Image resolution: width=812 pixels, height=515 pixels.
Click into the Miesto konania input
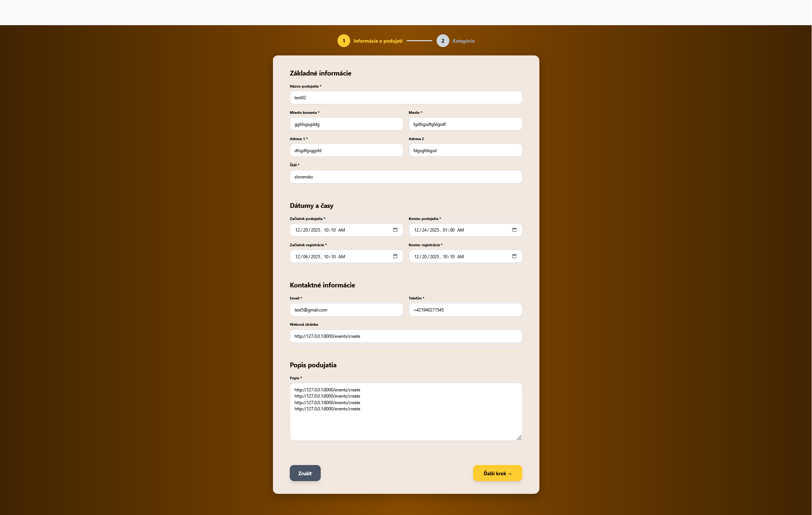click(347, 124)
